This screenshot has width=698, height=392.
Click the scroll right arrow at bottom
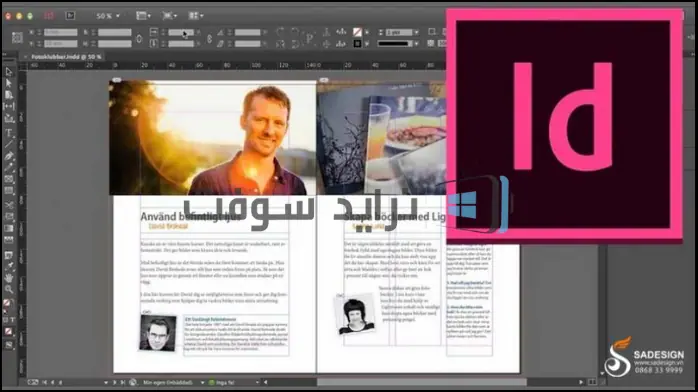[581, 382]
